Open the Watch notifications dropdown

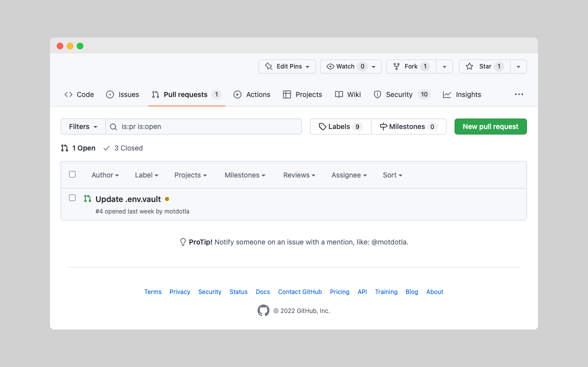point(350,66)
